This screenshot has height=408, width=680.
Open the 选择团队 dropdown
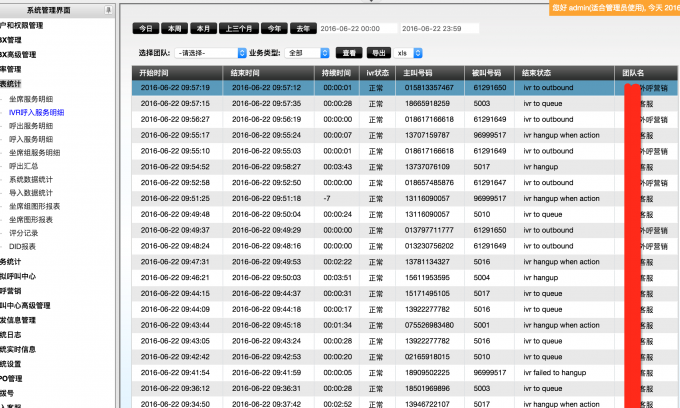(x=211, y=52)
